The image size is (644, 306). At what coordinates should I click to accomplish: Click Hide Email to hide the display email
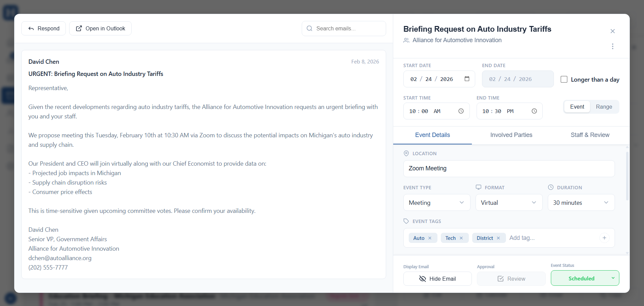437,278
